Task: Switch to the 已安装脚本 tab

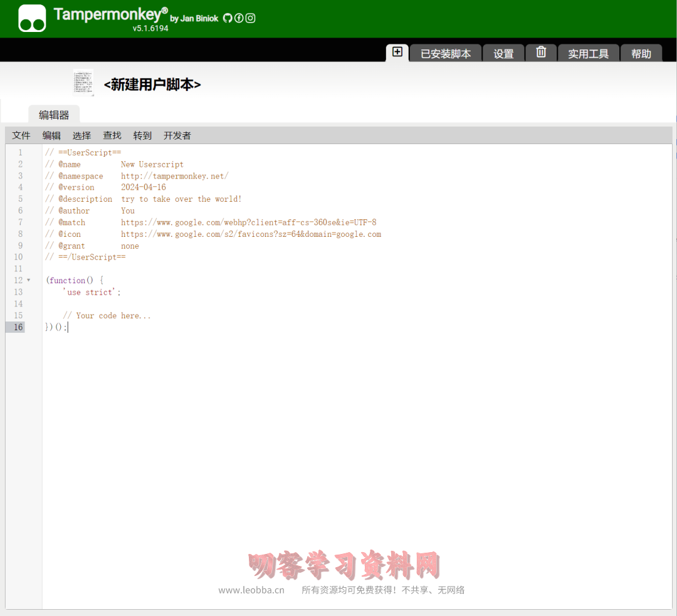Action: point(445,54)
